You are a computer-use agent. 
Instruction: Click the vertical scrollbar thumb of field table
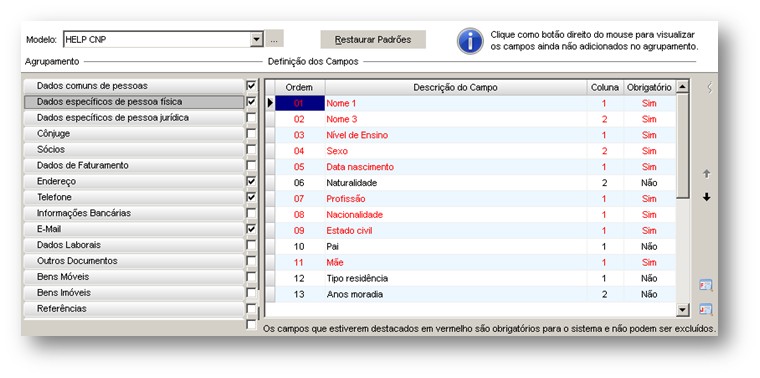(682, 145)
